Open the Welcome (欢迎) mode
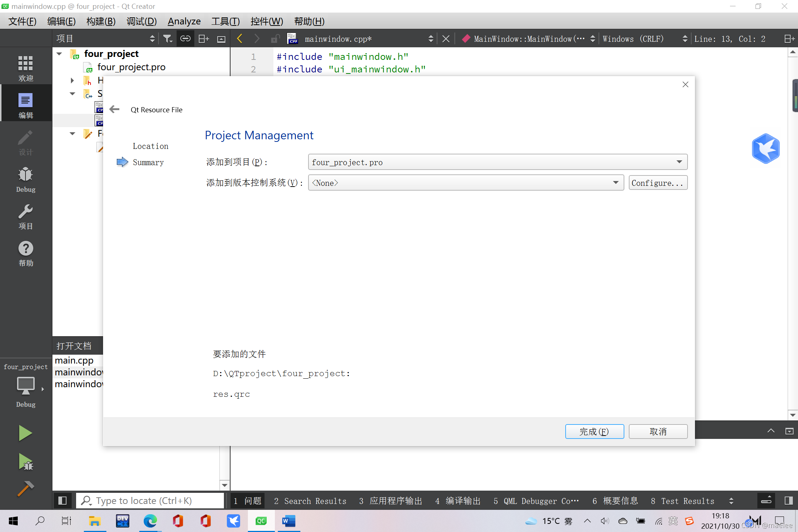This screenshot has width=798, height=532. point(26,68)
